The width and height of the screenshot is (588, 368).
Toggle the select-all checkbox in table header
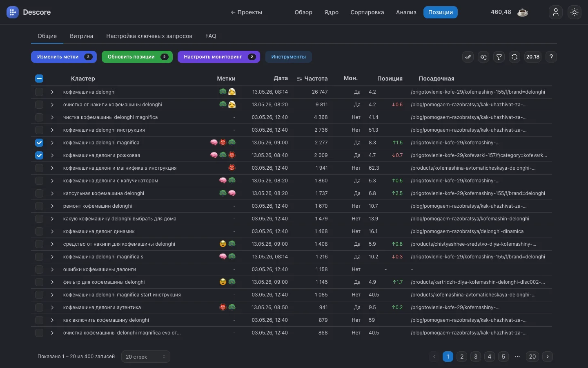coord(39,79)
